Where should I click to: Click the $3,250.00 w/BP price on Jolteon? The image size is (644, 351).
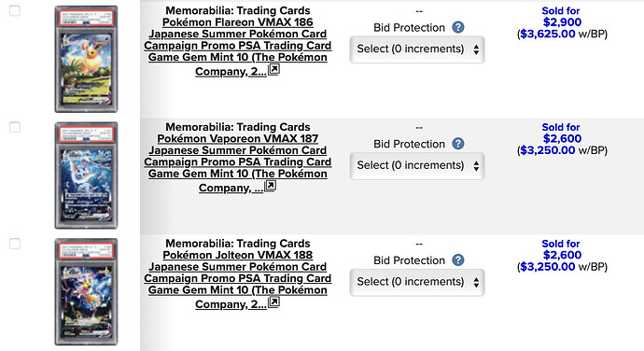(563, 267)
